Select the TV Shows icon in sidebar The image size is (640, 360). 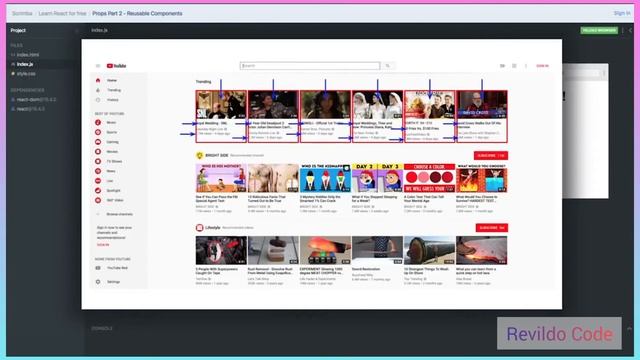(x=98, y=162)
